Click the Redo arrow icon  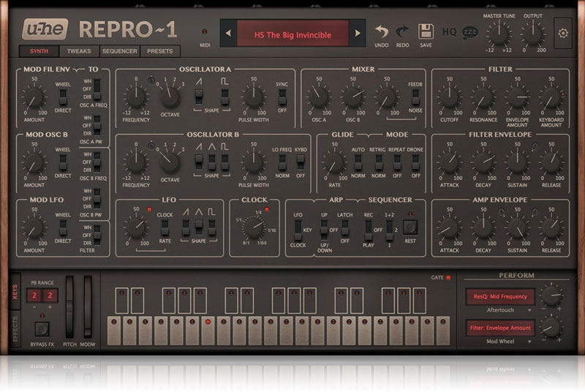[x=402, y=31]
